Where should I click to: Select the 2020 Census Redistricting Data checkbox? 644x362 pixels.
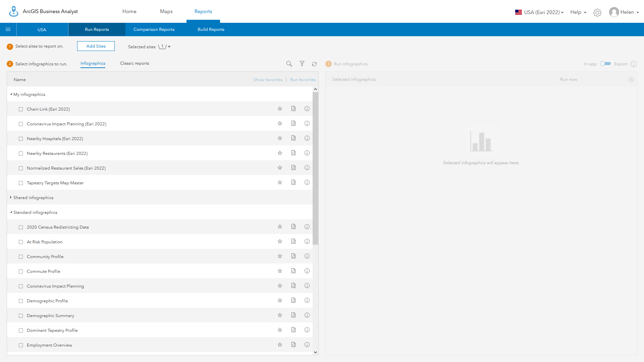(x=21, y=227)
